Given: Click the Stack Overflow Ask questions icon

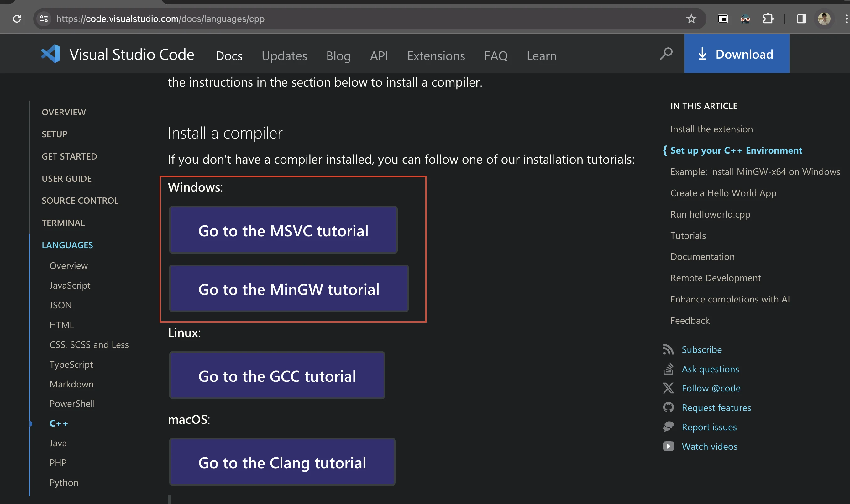Looking at the screenshot, I should pyautogui.click(x=668, y=369).
